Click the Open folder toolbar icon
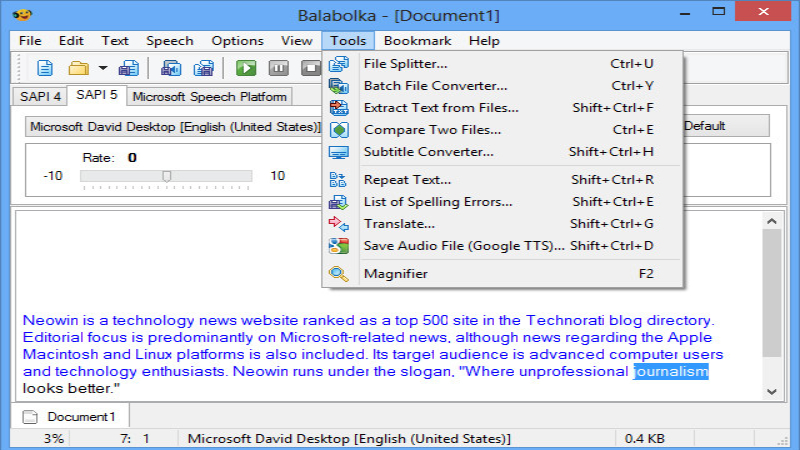800x450 pixels. (78, 68)
